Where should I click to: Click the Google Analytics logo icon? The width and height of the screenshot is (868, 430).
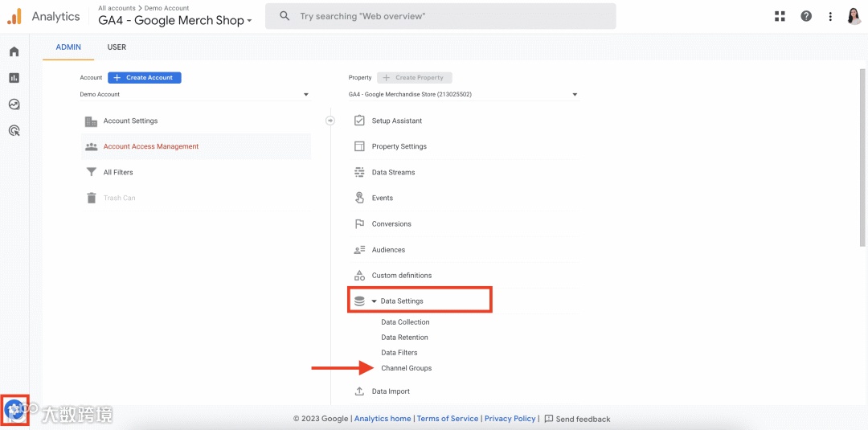tap(14, 17)
